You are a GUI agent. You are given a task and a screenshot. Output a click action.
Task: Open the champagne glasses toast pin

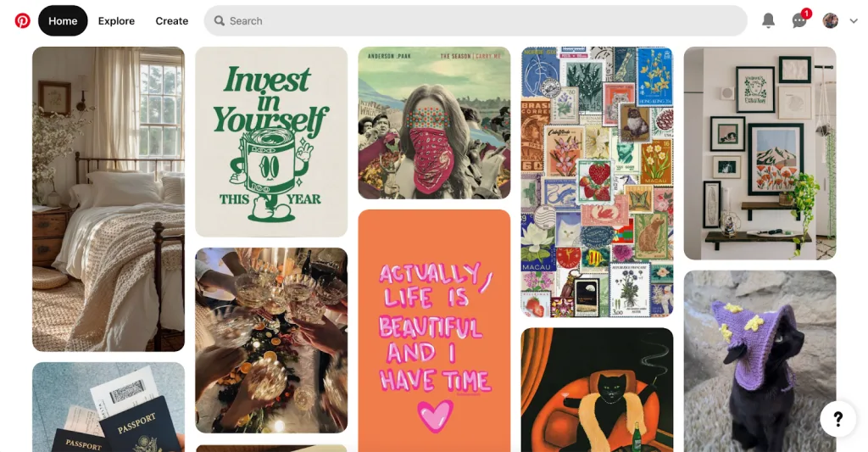(x=271, y=340)
